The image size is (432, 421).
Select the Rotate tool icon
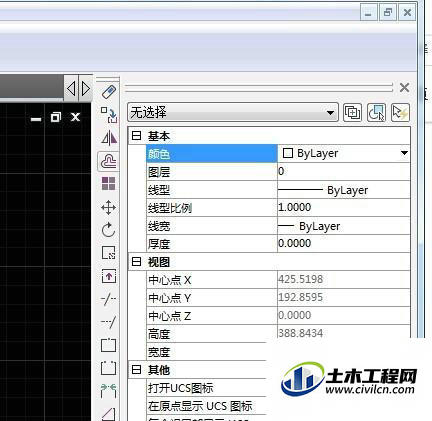click(109, 230)
